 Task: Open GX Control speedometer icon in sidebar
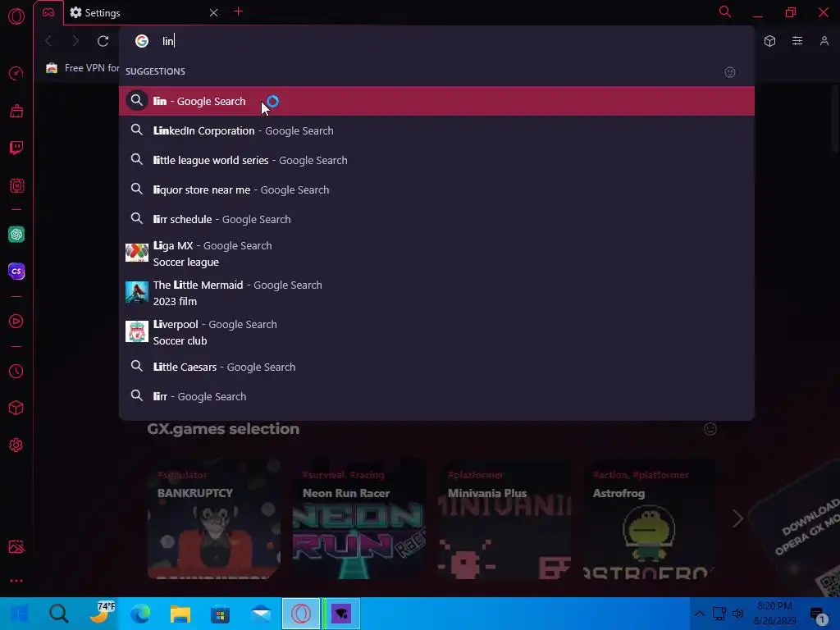coord(16,73)
